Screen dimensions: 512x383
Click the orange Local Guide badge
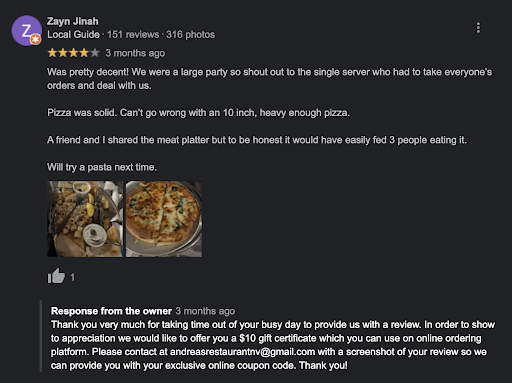click(36, 39)
